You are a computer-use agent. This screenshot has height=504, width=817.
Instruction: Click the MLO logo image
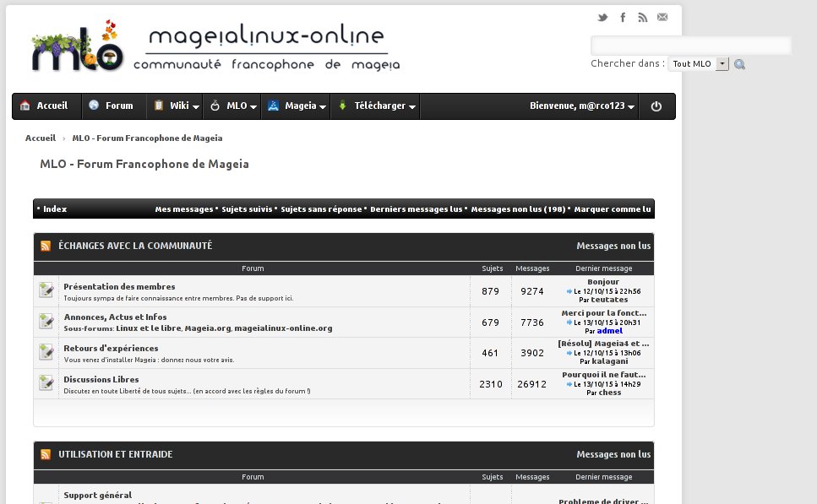pos(77,46)
